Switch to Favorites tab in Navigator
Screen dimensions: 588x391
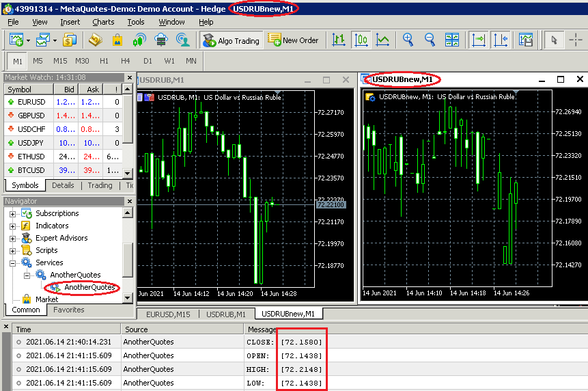click(x=68, y=310)
